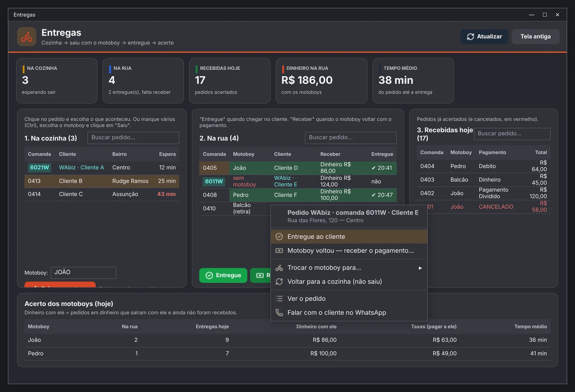Click the refresh icon in Atualizar button
The image size is (575, 392).
pos(470,37)
